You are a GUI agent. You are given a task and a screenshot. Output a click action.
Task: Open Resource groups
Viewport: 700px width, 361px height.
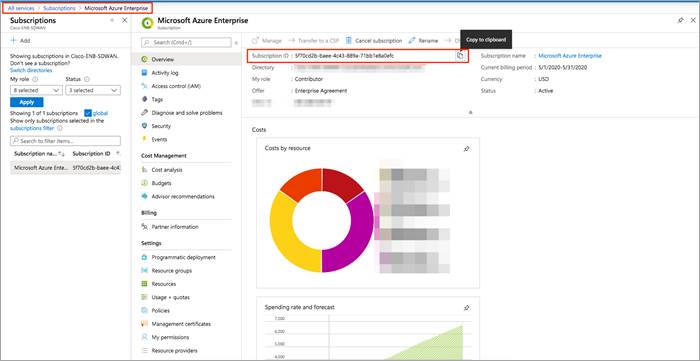coord(171,271)
